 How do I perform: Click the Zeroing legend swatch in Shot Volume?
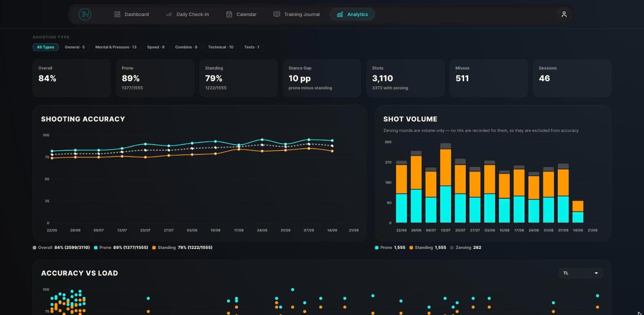point(452,248)
